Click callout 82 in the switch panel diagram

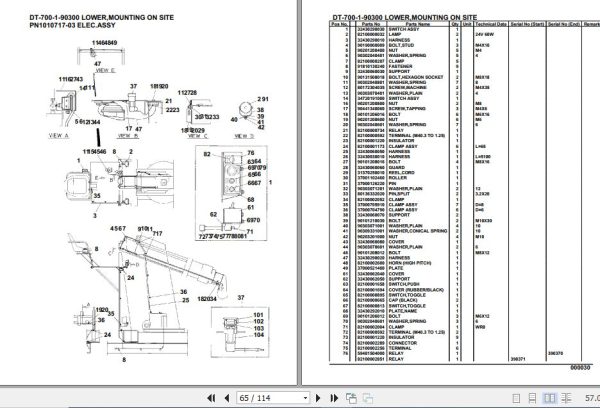pos(207,154)
